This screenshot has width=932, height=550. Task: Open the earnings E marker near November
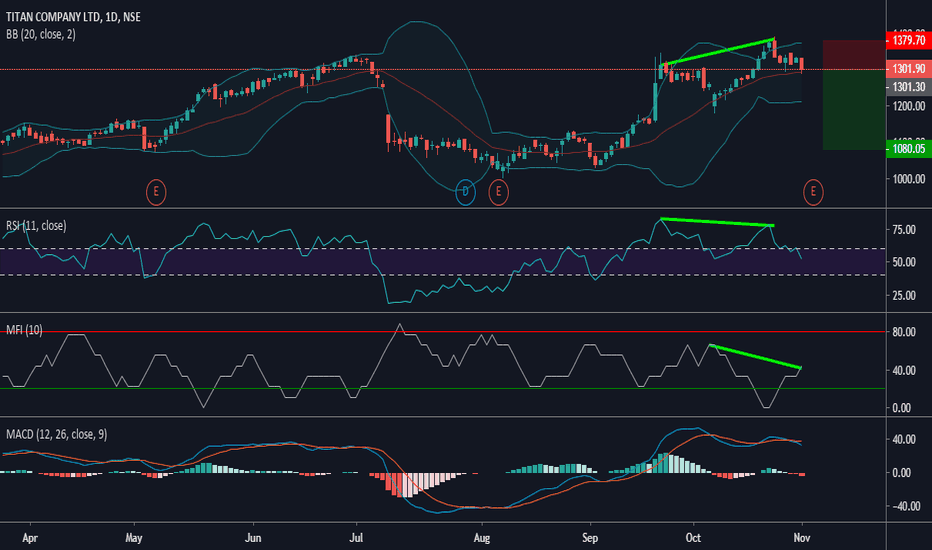[x=813, y=191]
